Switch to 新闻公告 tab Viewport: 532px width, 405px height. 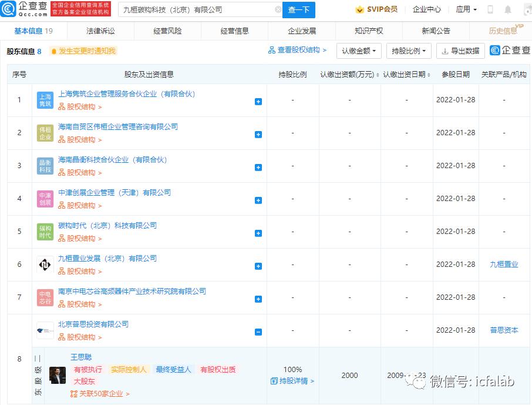[x=436, y=31]
